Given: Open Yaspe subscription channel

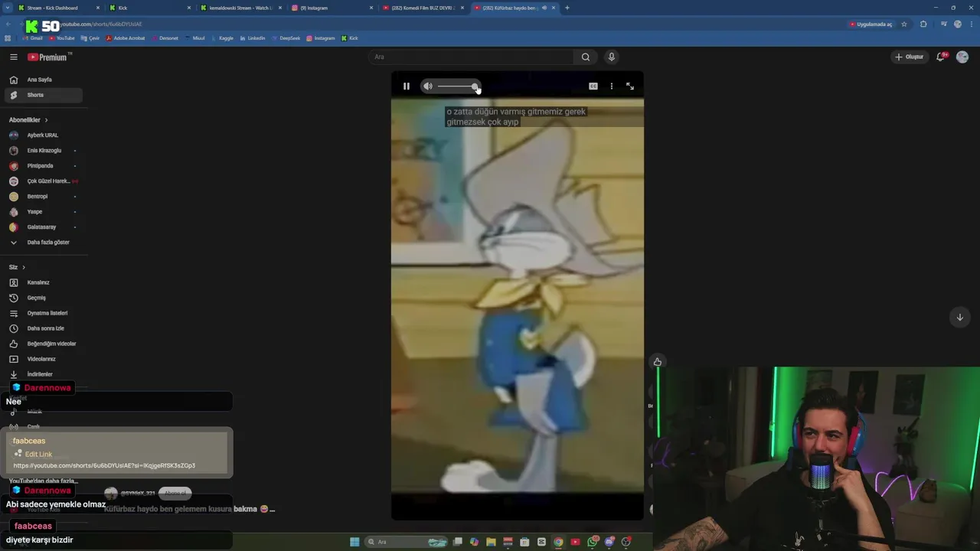Looking at the screenshot, I should (x=42, y=211).
